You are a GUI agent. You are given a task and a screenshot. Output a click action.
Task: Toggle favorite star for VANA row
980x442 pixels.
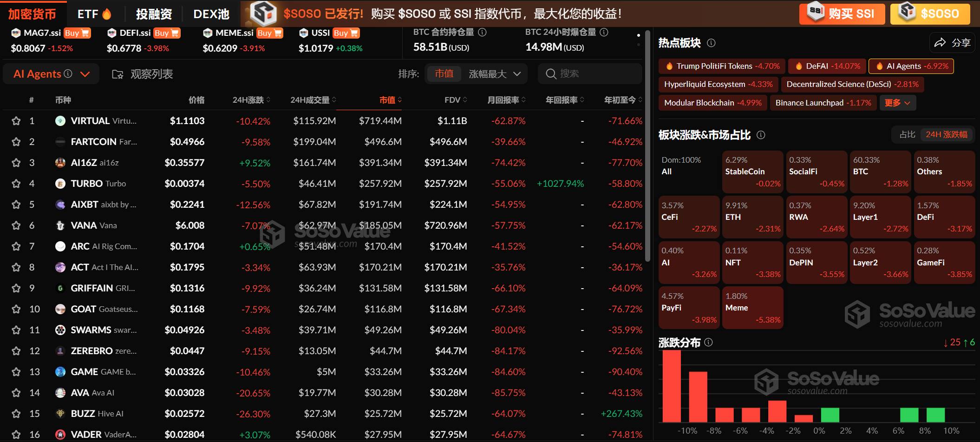click(16, 225)
